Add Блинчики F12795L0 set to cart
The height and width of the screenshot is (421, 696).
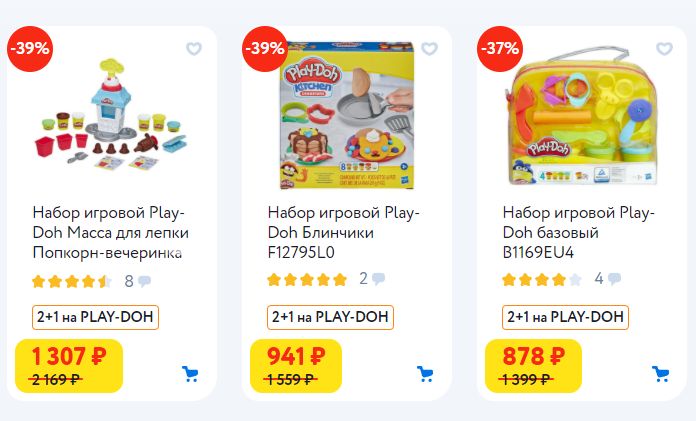point(425,374)
